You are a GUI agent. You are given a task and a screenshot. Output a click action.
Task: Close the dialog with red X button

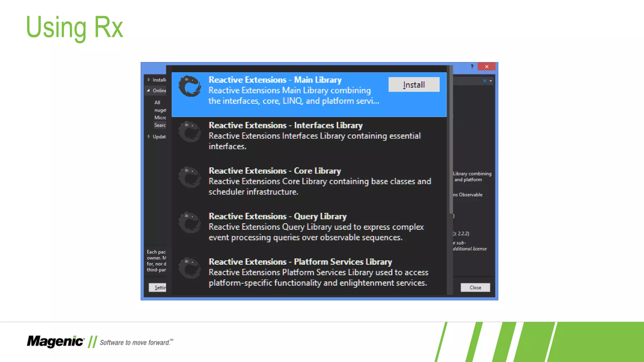[486, 67]
